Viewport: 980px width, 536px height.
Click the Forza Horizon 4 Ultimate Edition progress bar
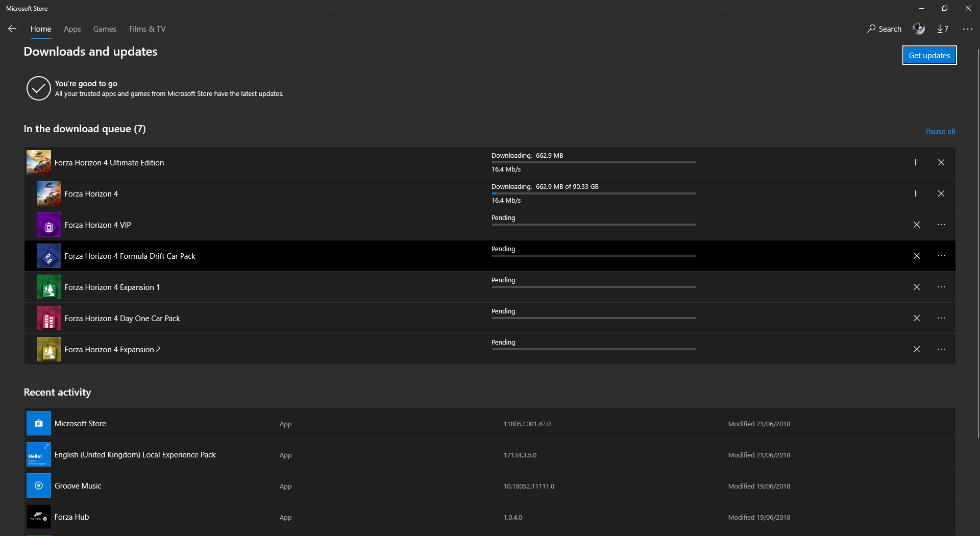point(594,162)
